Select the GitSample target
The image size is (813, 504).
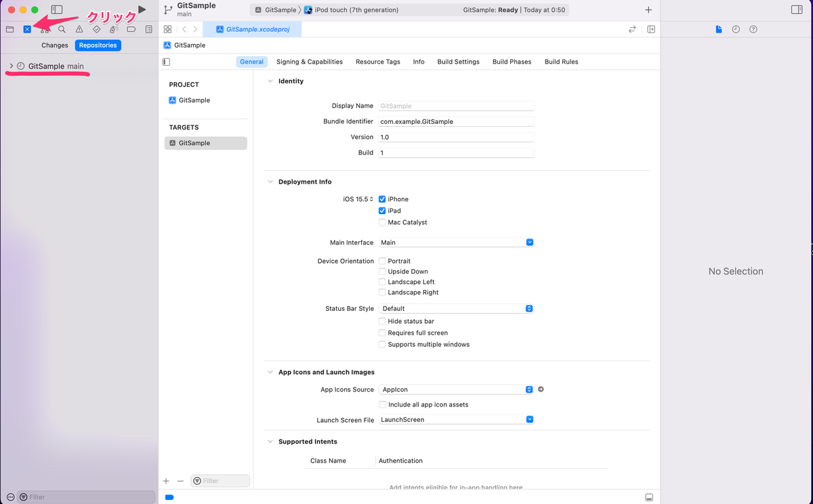click(194, 143)
